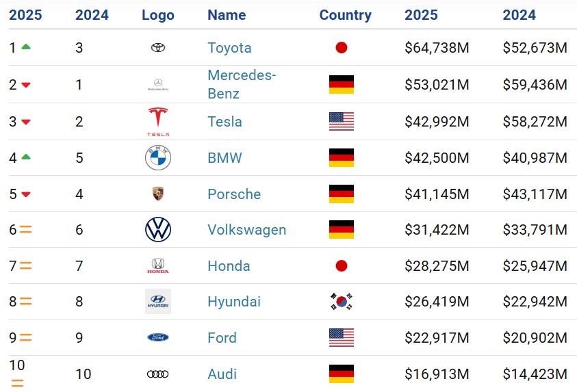Image resolution: width=577 pixels, height=392 pixels.
Task: Click the BMW roundel logo
Action: click(x=158, y=158)
